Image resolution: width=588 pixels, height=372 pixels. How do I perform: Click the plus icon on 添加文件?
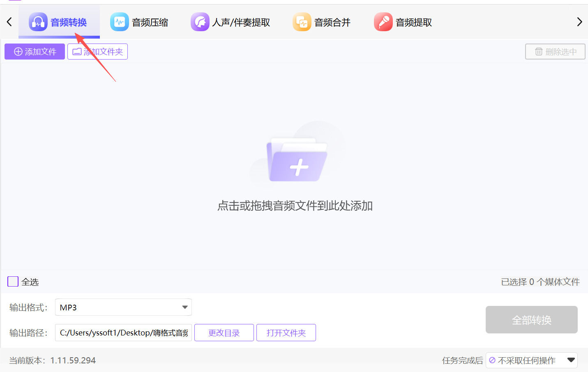pos(18,52)
